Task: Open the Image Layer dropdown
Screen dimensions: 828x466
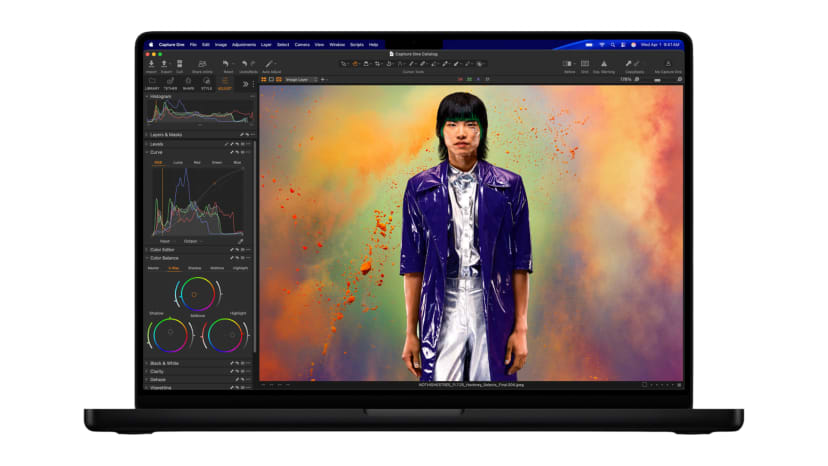Action: tap(301, 79)
